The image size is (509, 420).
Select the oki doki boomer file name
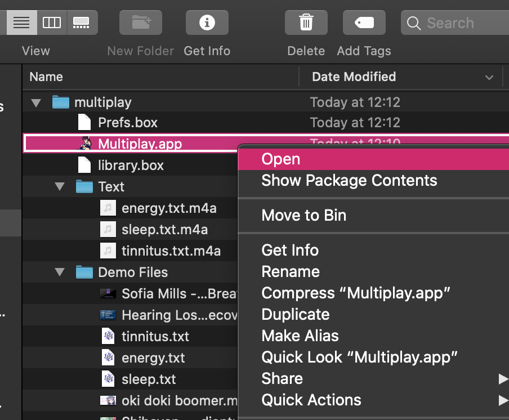180,400
